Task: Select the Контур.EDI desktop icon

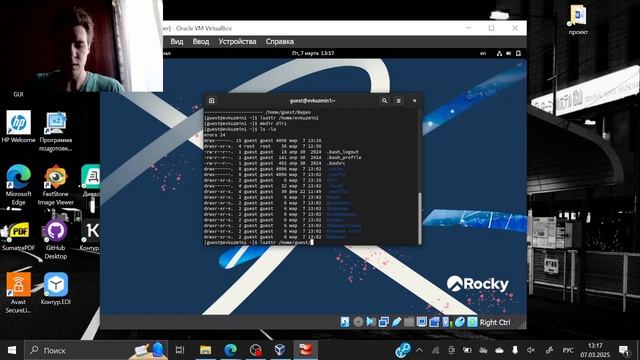Action: click(x=56, y=289)
